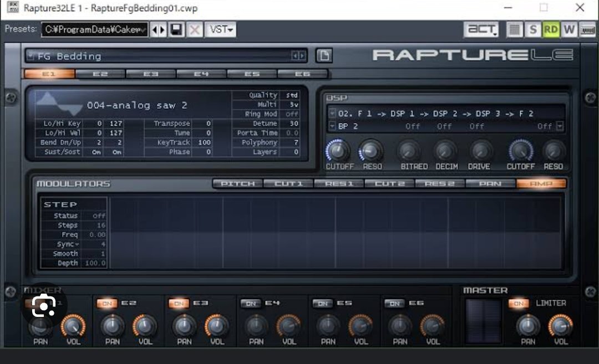Viewport: 599px width, 364px height.
Task: Delete the preset using the X icon
Action: pyautogui.click(x=195, y=30)
